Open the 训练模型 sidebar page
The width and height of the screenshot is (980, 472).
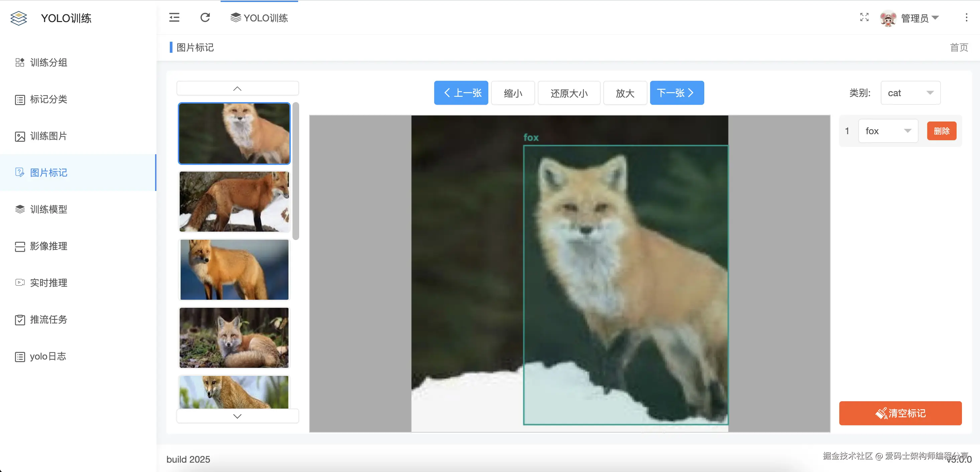click(48, 209)
